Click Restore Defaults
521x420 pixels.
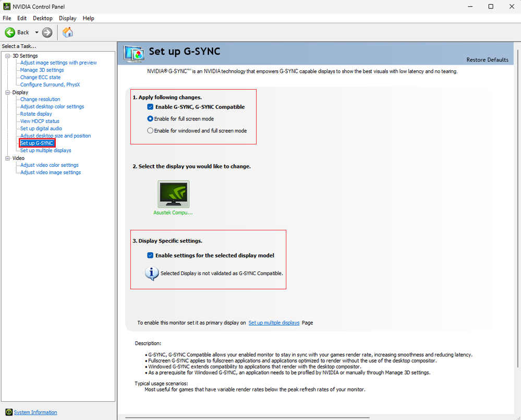click(x=487, y=60)
